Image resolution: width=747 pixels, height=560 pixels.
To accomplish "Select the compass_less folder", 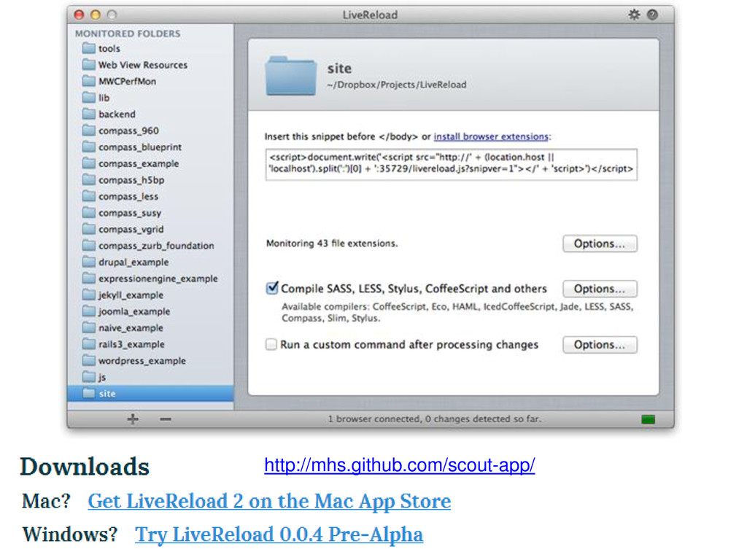I will [x=128, y=196].
